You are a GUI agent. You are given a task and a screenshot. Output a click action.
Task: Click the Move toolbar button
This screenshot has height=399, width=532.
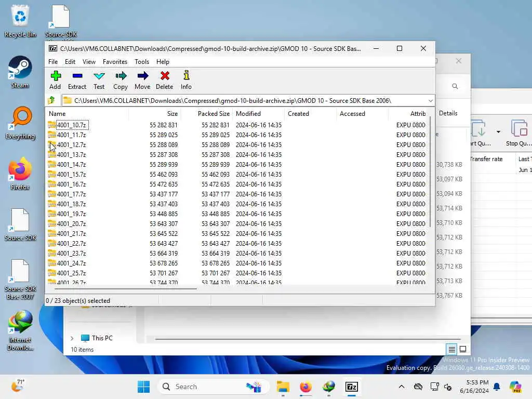pyautogui.click(x=142, y=80)
